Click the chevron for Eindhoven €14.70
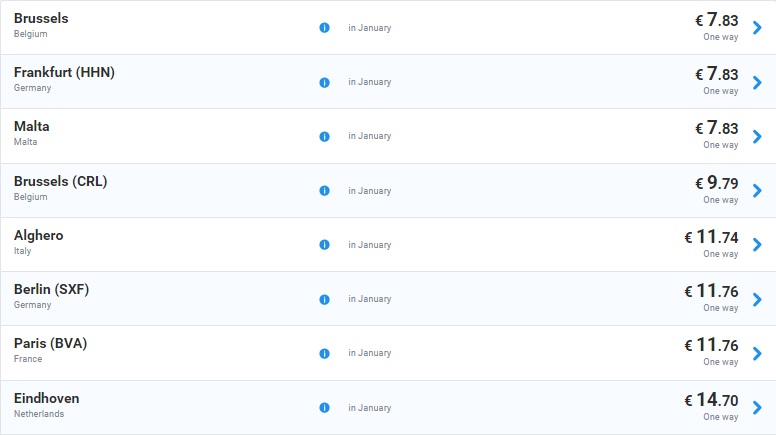 click(757, 407)
